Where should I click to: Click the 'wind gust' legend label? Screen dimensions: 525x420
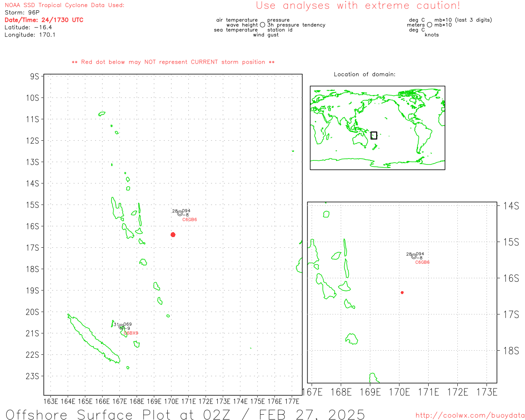click(266, 35)
